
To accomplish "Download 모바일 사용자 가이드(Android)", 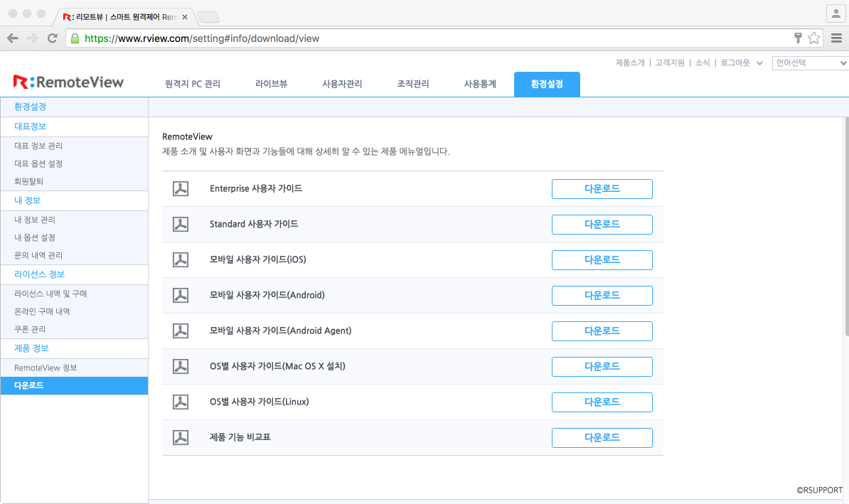I will click(x=602, y=296).
